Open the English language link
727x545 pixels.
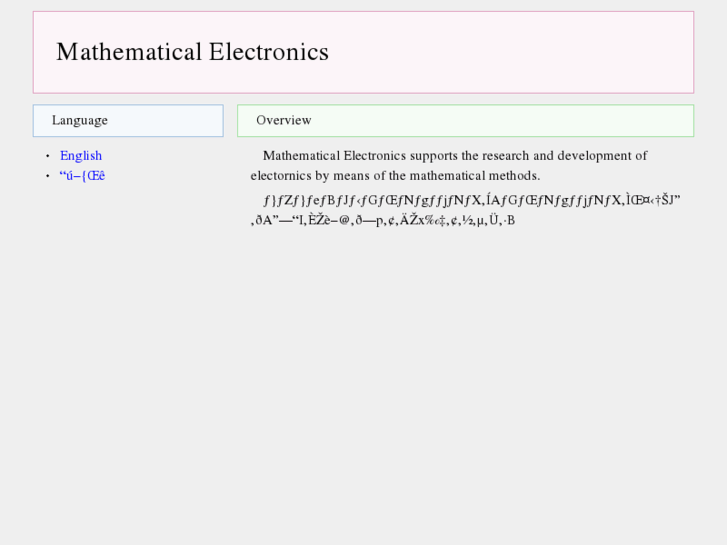pos(81,155)
